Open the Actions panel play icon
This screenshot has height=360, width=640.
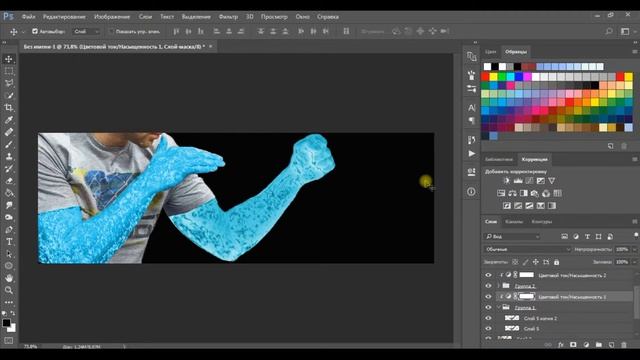coord(471,154)
